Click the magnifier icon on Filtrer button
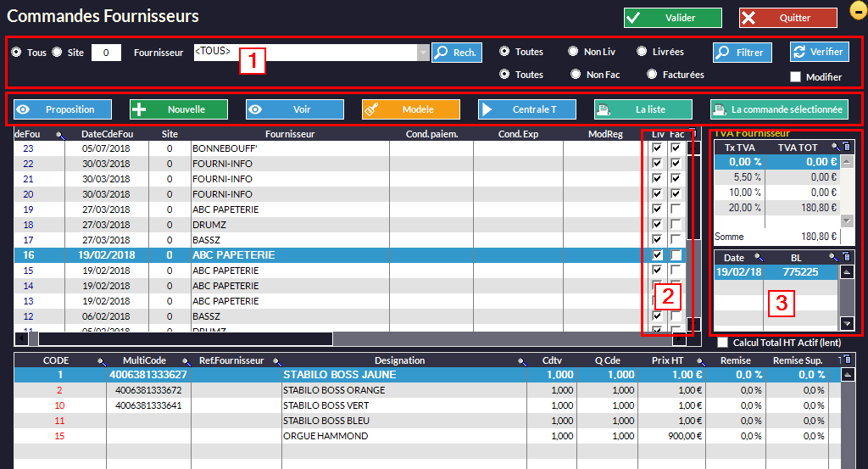 (x=722, y=53)
